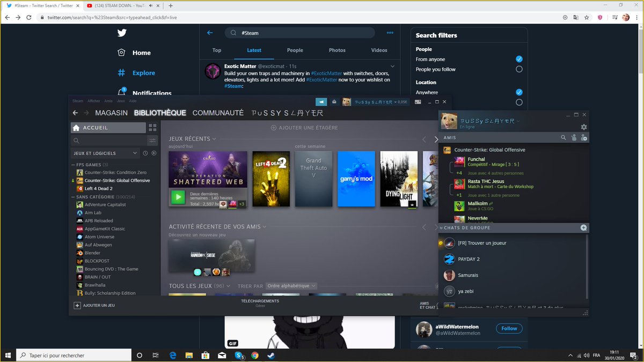Image resolution: width=644 pixels, height=362 pixels.
Task: Open the Jeux menu in Steam
Action: click(x=121, y=101)
